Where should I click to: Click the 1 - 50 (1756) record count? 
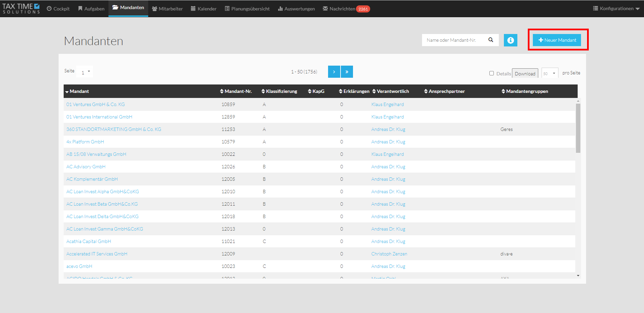tap(304, 72)
